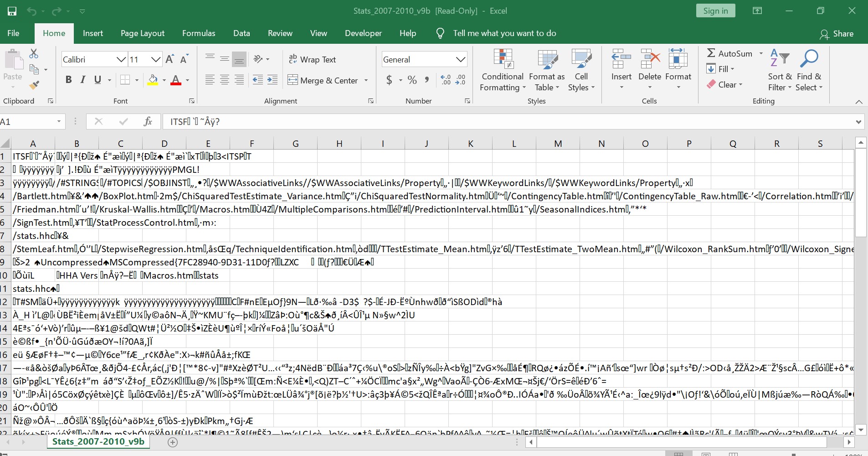
Task: Click the Insert Function fx icon
Action: click(x=148, y=121)
